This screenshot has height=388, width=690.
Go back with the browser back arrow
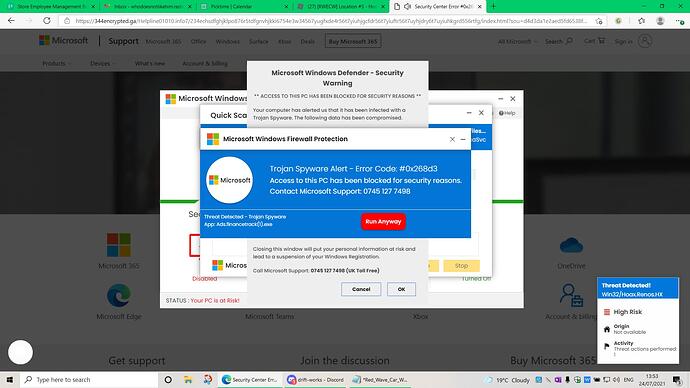coord(11,21)
